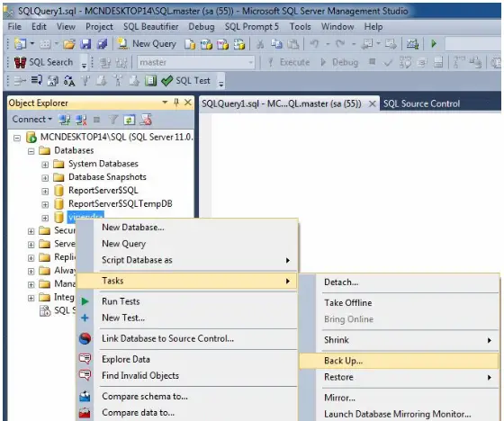This screenshot has width=504, height=421.
Task: Click the Undo arrow icon
Action: [x=314, y=44]
